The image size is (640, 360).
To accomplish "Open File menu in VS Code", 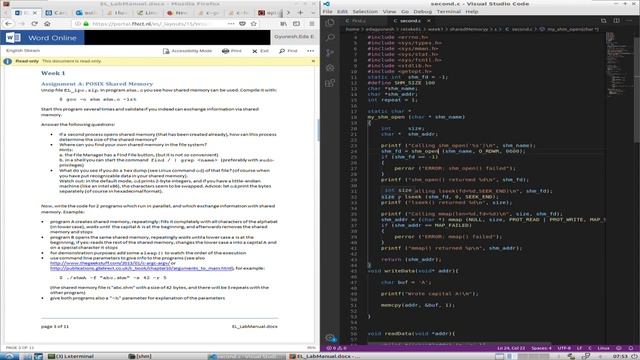I will point(327,11).
